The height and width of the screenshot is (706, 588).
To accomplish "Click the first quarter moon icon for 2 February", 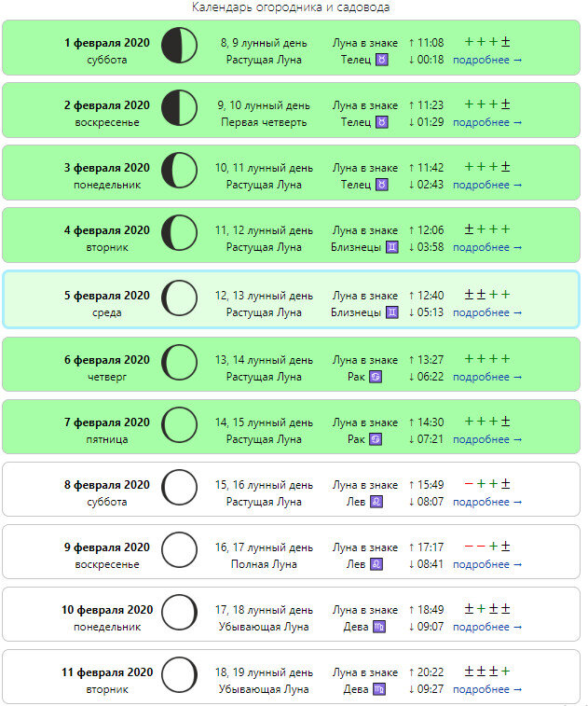I will 179,107.
